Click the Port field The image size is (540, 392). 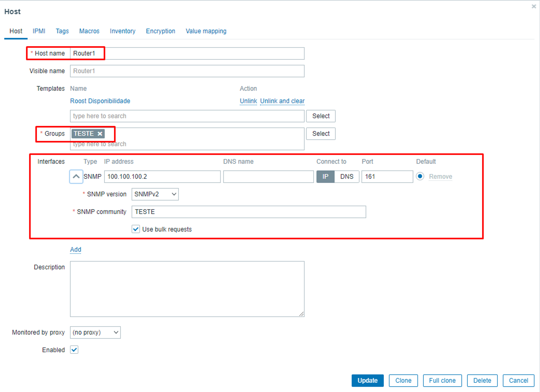coord(387,177)
